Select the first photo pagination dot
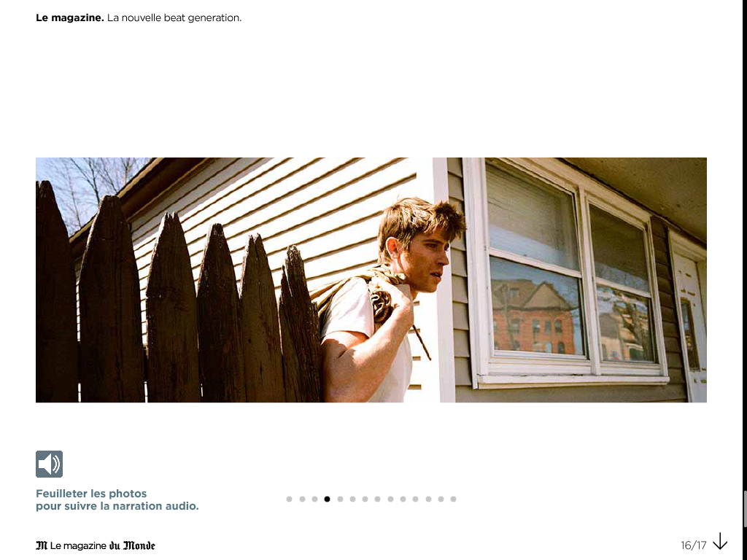The height and width of the screenshot is (560, 747). click(289, 499)
